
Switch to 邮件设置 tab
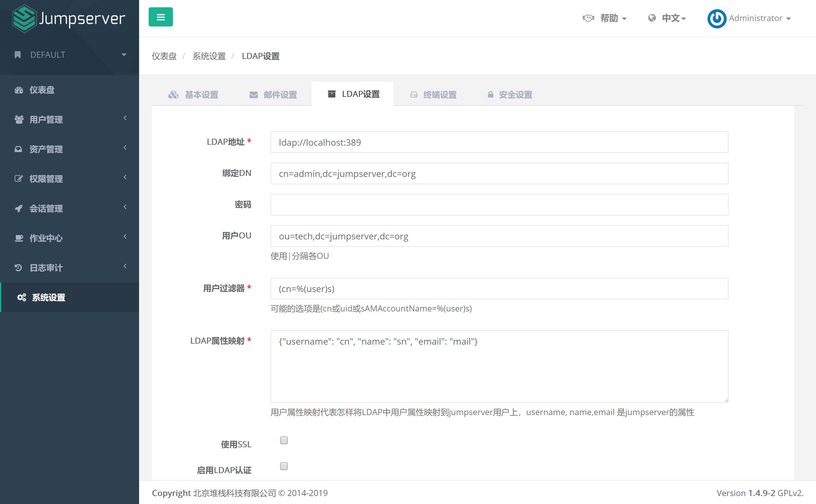coord(272,94)
